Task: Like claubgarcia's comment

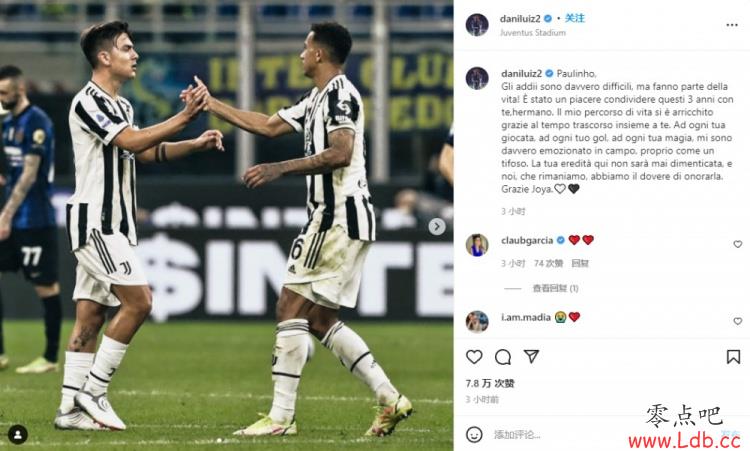Action: pos(738,244)
